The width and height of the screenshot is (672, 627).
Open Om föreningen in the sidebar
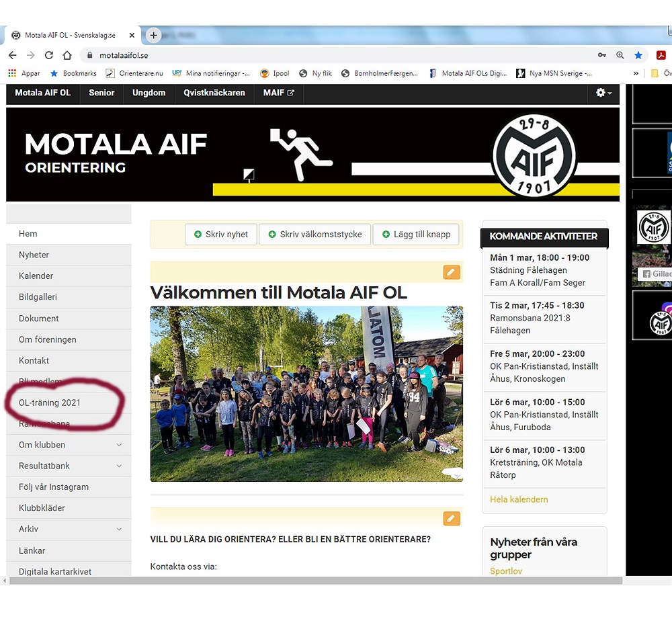click(69, 339)
